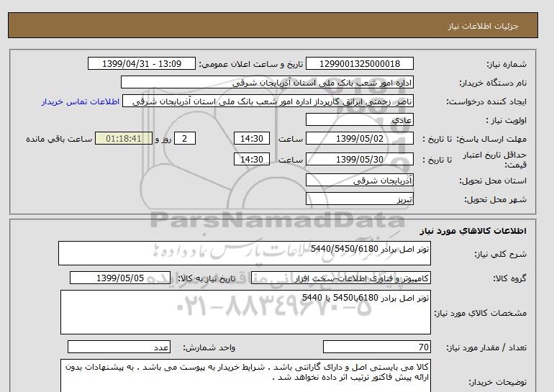
Task: Click the label توضیحات خریدار
Action: [x=497, y=382]
